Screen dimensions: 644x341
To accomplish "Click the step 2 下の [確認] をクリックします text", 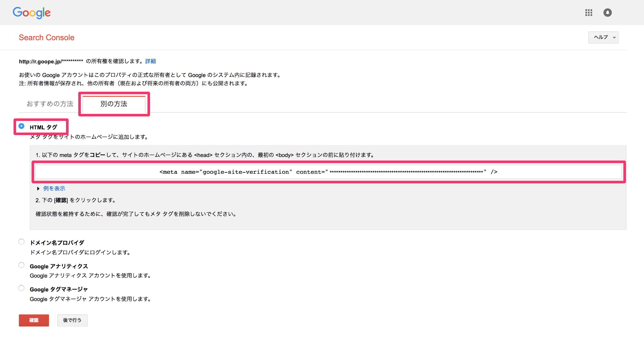I will coord(76,200).
